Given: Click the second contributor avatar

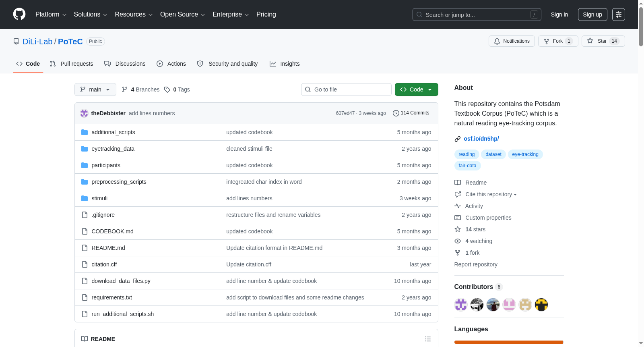Looking at the screenshot, I should click(477, 305).
